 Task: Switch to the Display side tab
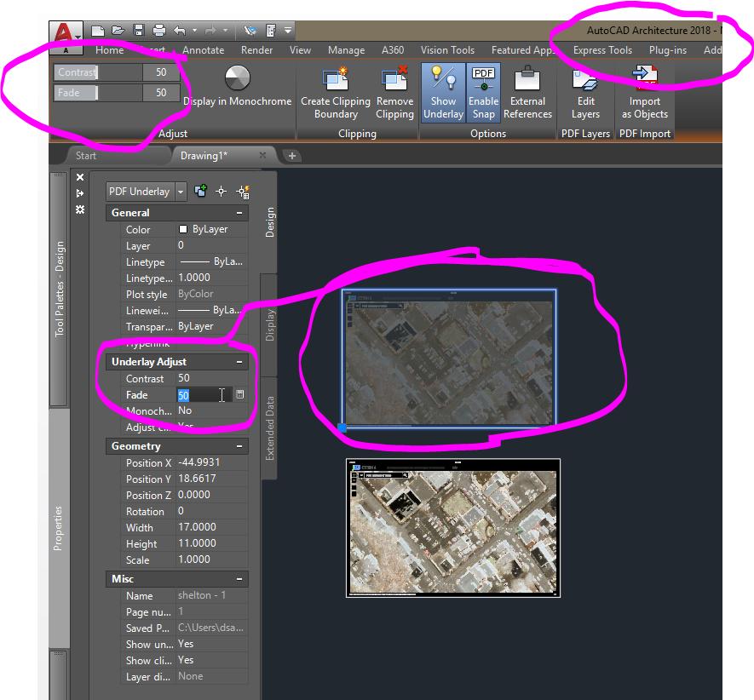(270, 325)
